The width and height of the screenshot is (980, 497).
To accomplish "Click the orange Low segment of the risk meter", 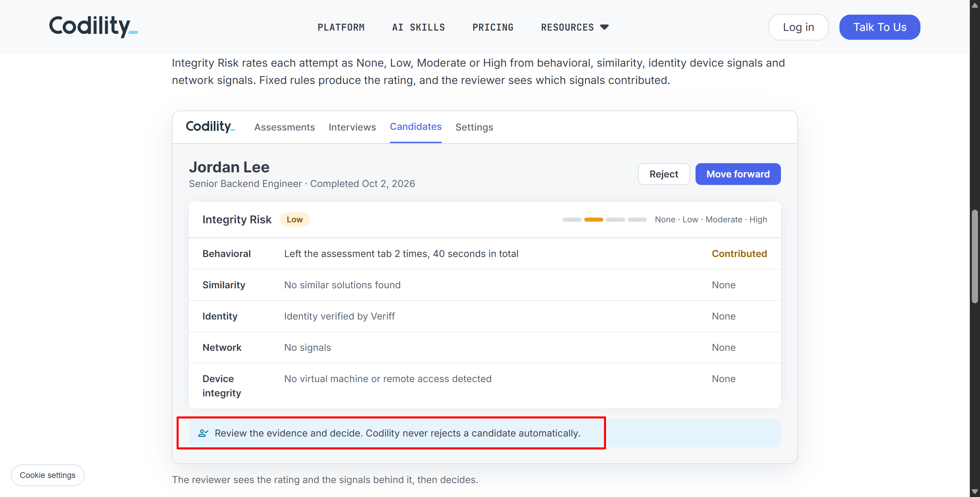I will 593,220.
